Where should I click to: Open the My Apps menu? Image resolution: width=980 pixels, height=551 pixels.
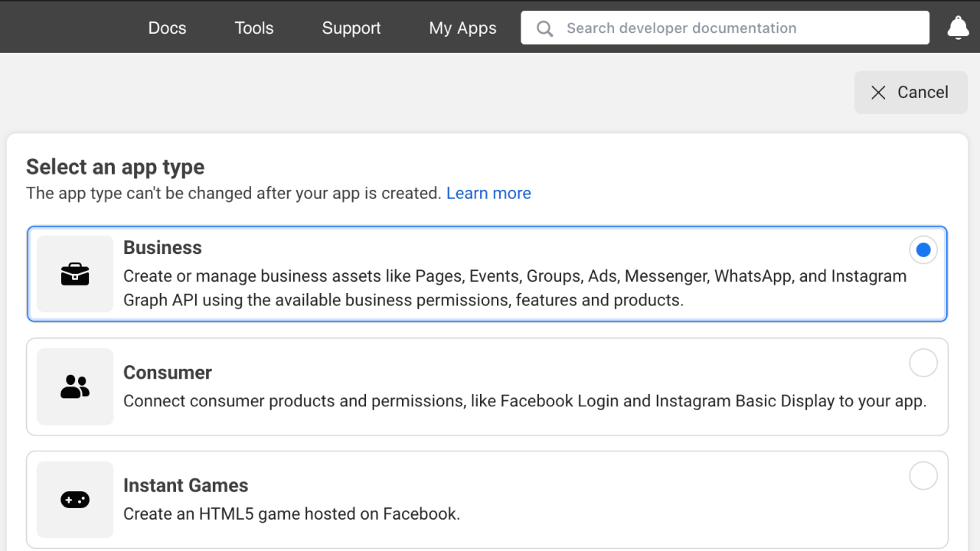click(462, 28)
